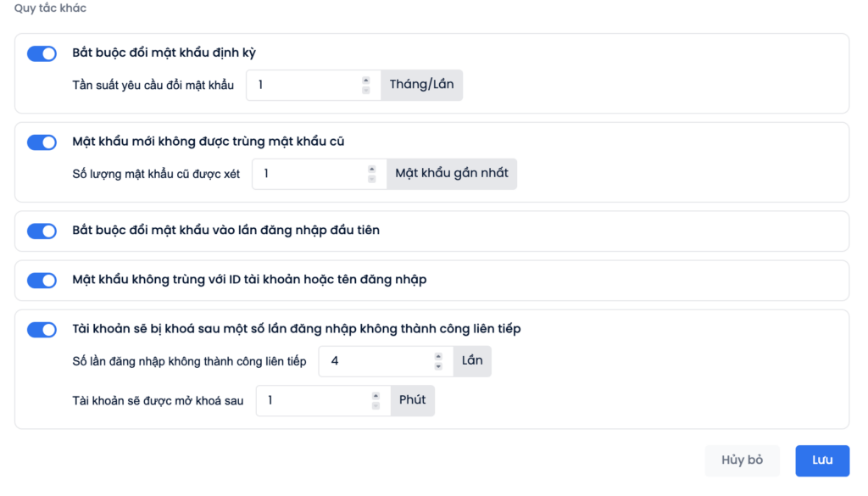868x496 pixels.
Task: Switch off 'Mật khẩu không trùng với ID tài khoản' toggle
Action: 42,280
